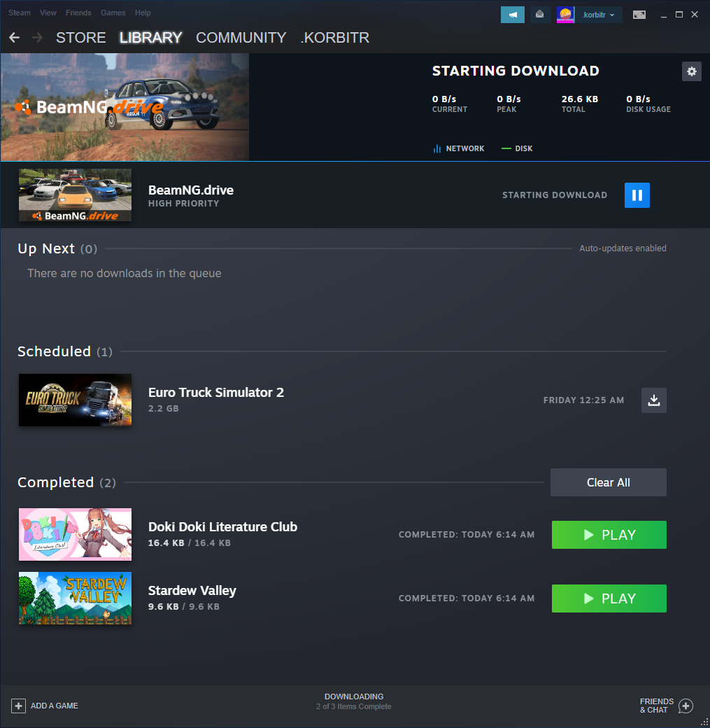Expand the .korbitr account dropdown

[599, 15]
